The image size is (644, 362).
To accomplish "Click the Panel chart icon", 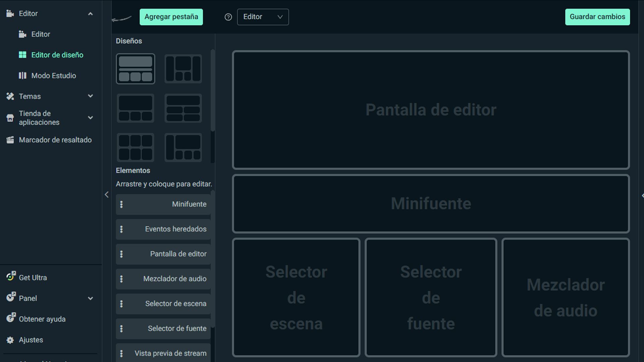I will click(10, 298).
